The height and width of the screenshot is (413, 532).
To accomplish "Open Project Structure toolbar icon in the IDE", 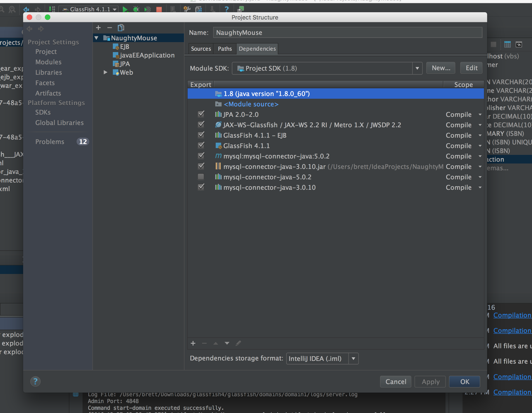I will [198, 9].
